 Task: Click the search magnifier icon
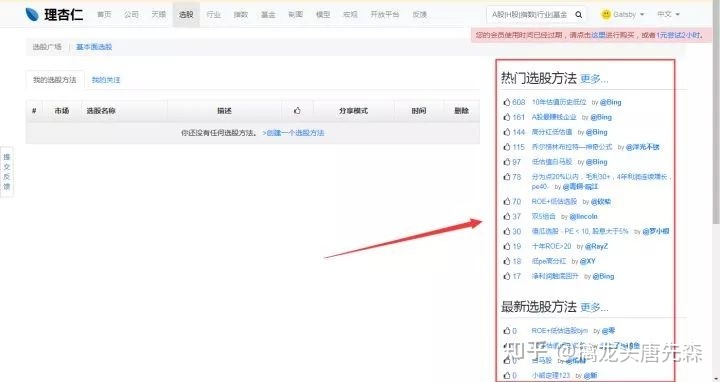click(x=579, y=15)
